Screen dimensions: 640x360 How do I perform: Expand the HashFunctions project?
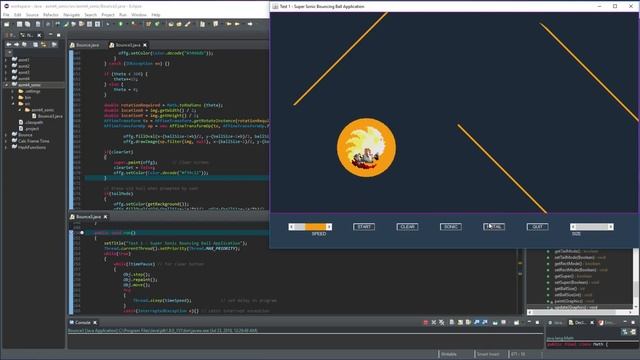[x=6, y=147]
